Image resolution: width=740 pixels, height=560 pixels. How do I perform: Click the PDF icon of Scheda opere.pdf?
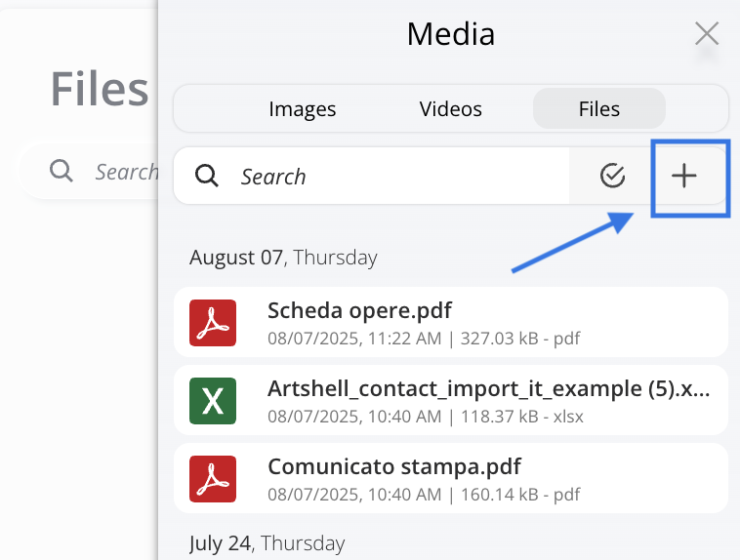pyautogui.click(x=213, y=323)
